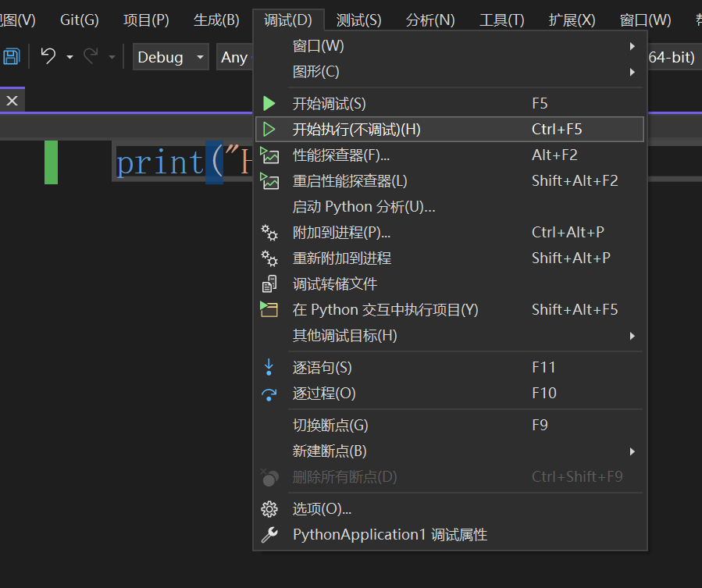Image resolution: width=702 pixels, height=588 pixels.
Task: Select 选项(O)... menu entry
Action: (450, 509)
